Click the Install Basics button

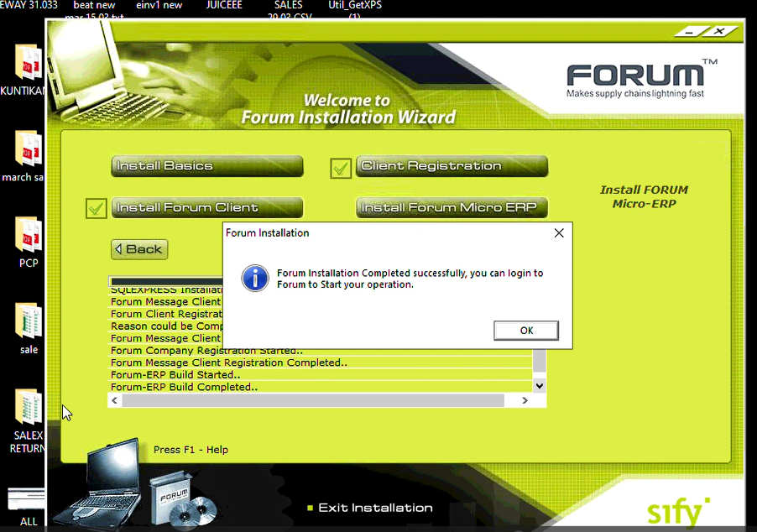pos(207,166)
